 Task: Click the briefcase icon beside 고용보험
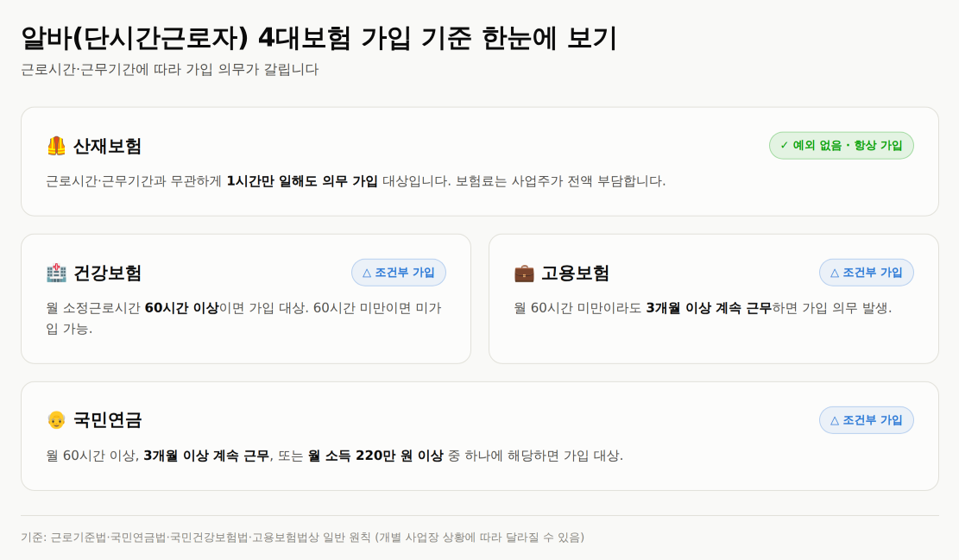[x=524, y=273]
